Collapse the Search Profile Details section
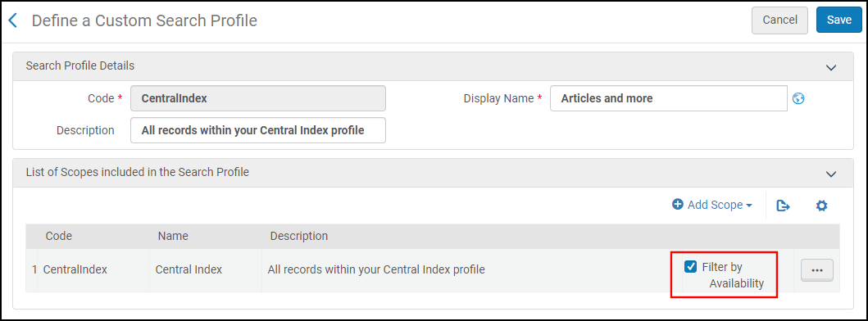Screen dimensions: 868x321 [x=830, y=67]
